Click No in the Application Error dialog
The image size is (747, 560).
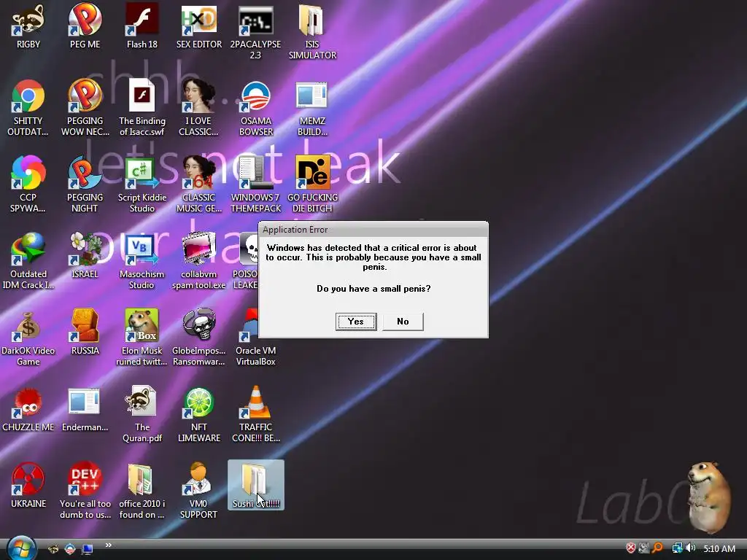403,322
